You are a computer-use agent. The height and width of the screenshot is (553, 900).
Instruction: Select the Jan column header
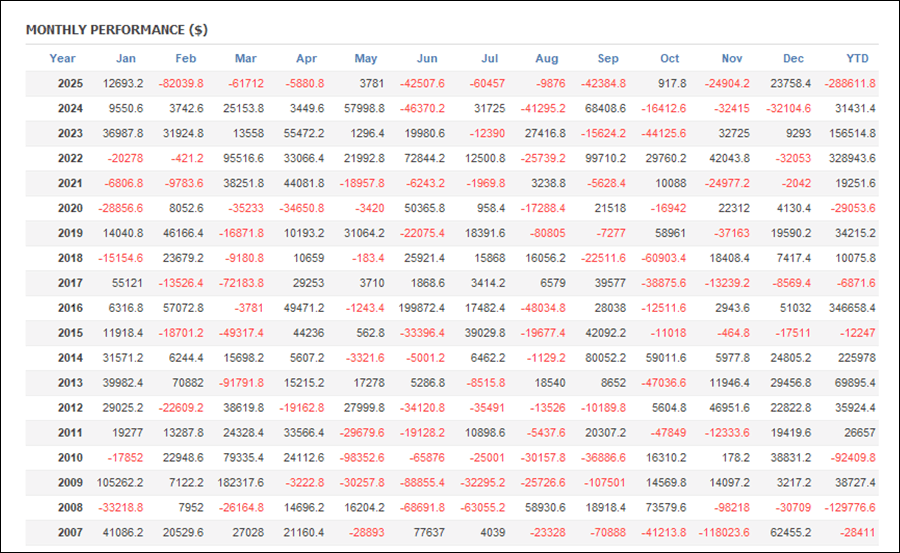click(x=126, y=58)
